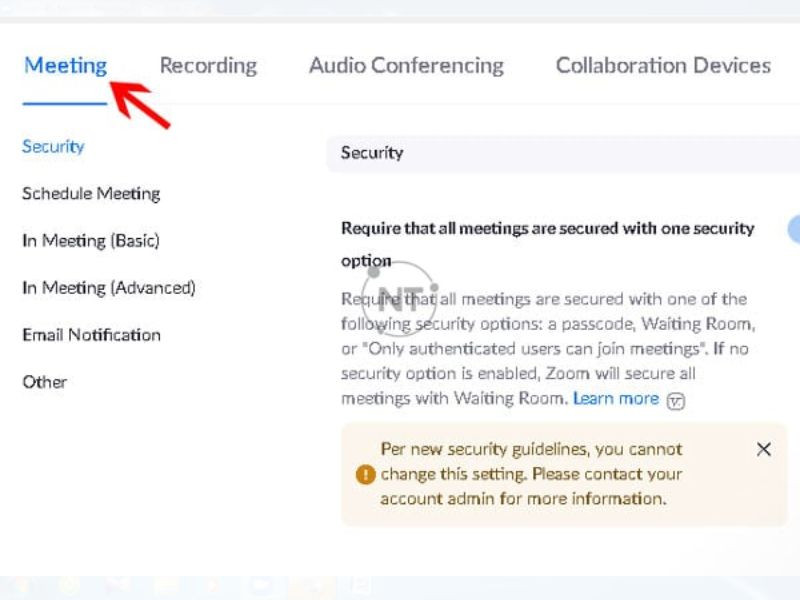
Task: Open the Recording tab
Action: (208, 66)
